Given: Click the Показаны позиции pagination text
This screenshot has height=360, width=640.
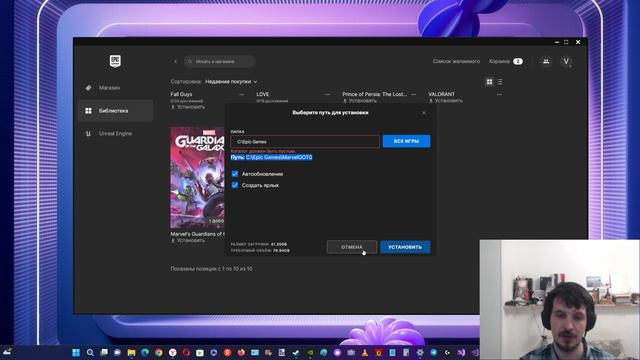Looking at the screenshot, I should (211, 269).
